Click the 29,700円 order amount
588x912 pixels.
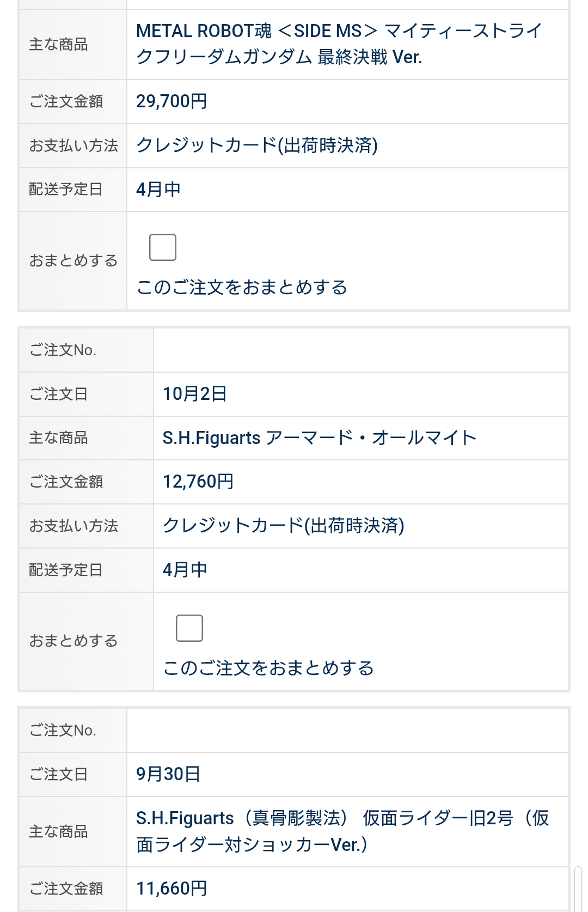click(171, 101)
